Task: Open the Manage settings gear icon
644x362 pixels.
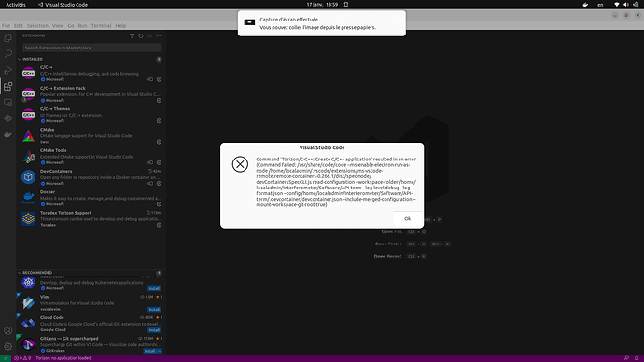Action: 7,346
